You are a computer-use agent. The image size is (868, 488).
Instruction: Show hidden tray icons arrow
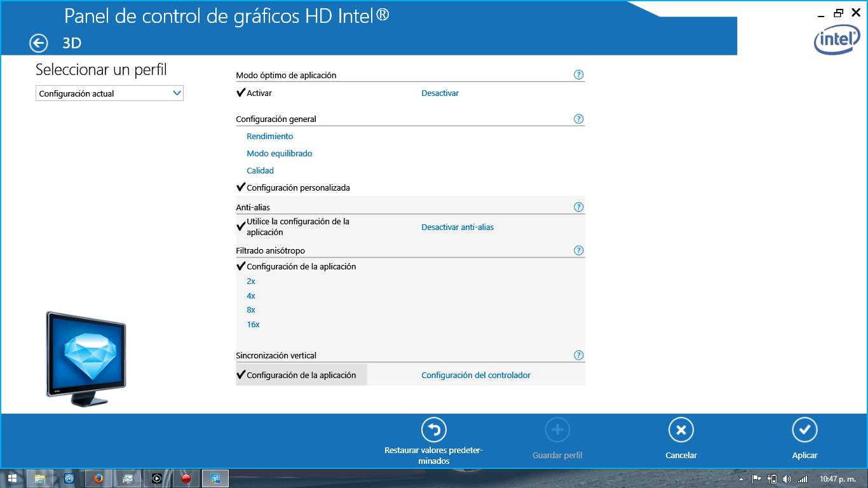742,479
